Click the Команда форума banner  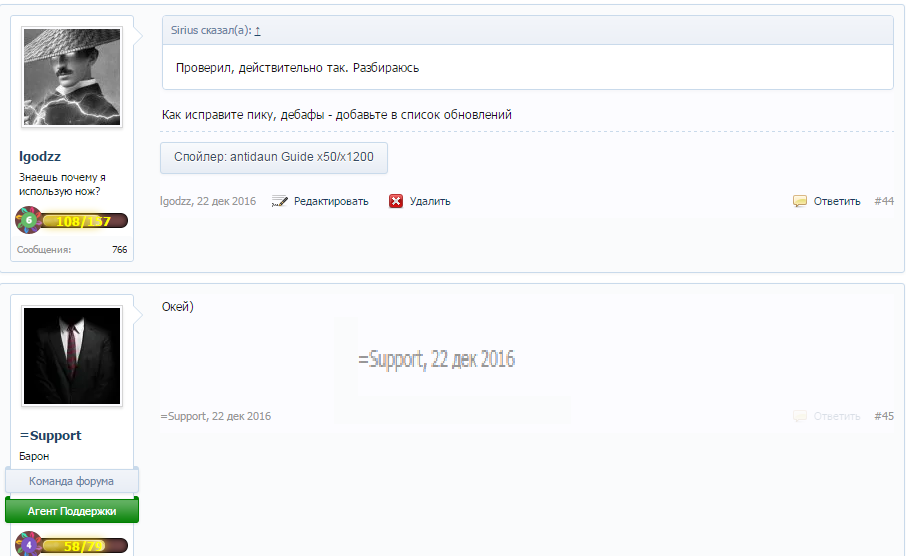pyautogui.click(x=71, y=481)
